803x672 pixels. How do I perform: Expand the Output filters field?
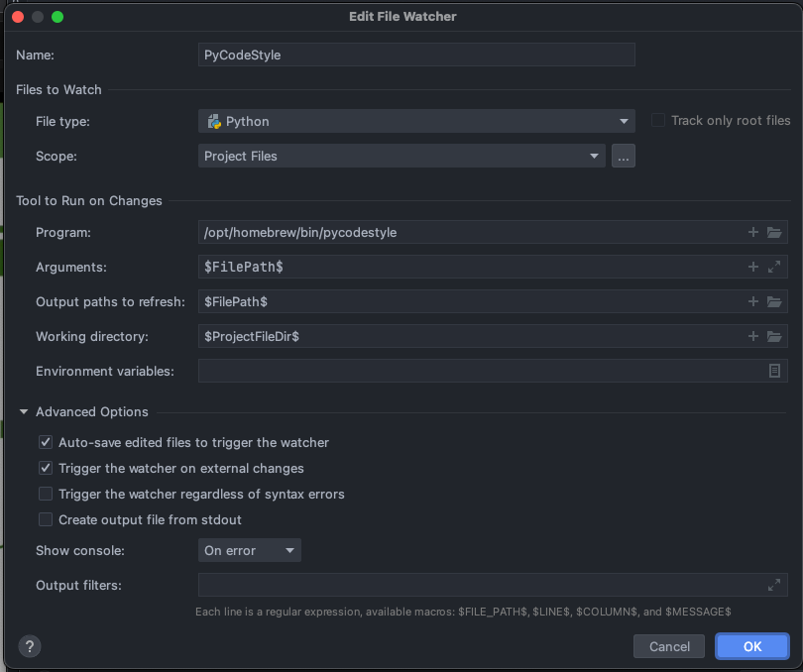click(x=774, y=585)
